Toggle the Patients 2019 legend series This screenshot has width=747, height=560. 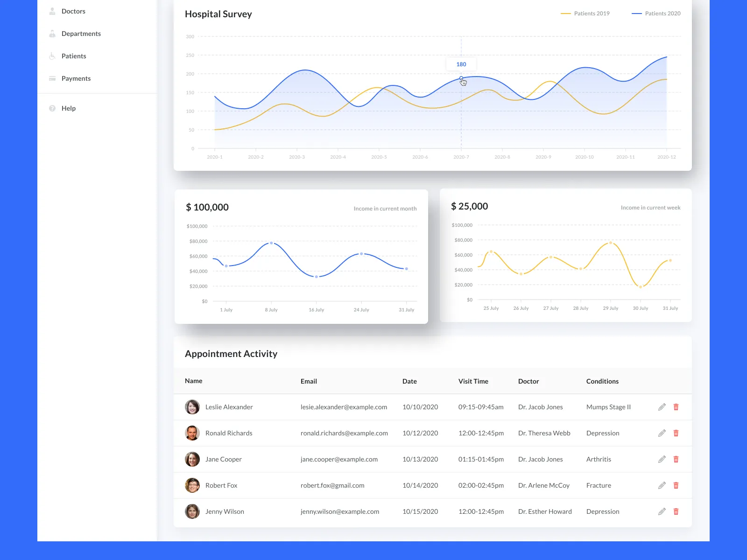[585, 13]
